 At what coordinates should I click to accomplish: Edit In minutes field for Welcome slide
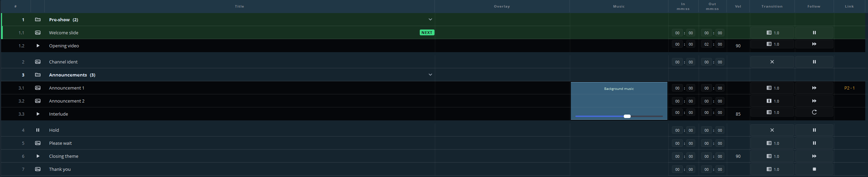click(677, 33)
